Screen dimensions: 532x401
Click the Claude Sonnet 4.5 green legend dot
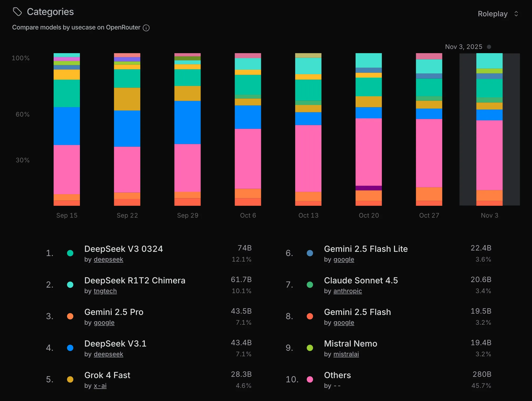[x=310, y=285]
